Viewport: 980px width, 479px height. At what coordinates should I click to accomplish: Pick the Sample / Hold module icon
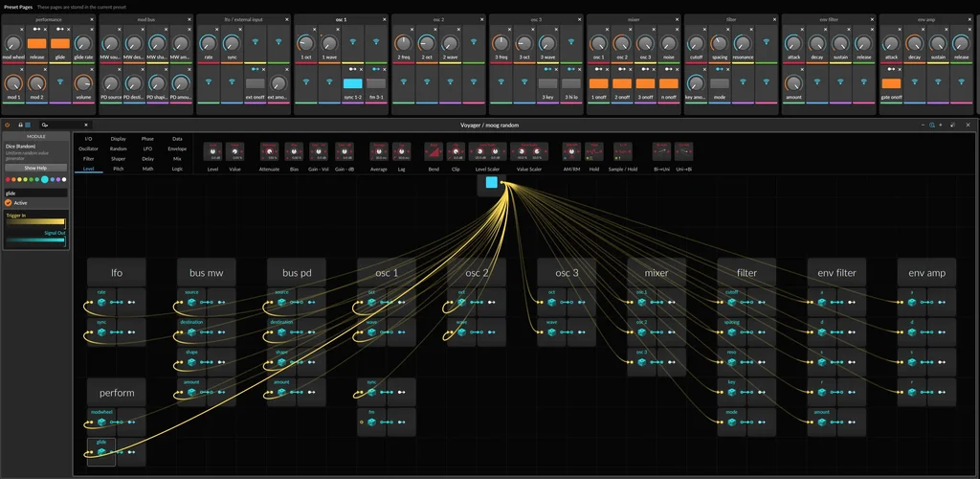tap(622, 152)
